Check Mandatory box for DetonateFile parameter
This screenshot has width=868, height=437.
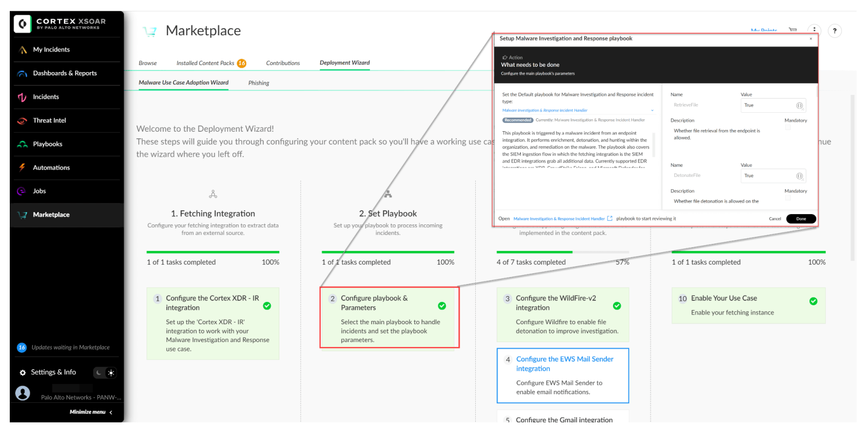coord(788,198)
